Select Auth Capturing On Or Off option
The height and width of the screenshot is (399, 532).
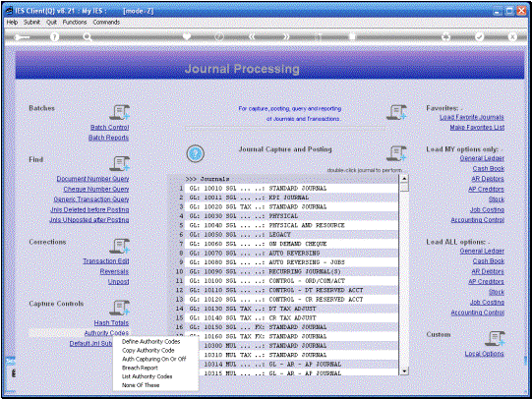point(154,359)
